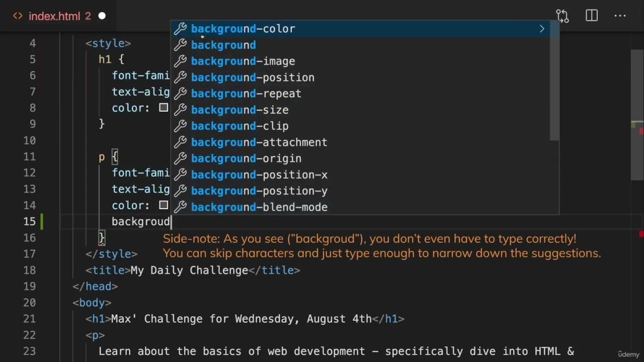Click the <body> tag on line 20

pos(92,303)
